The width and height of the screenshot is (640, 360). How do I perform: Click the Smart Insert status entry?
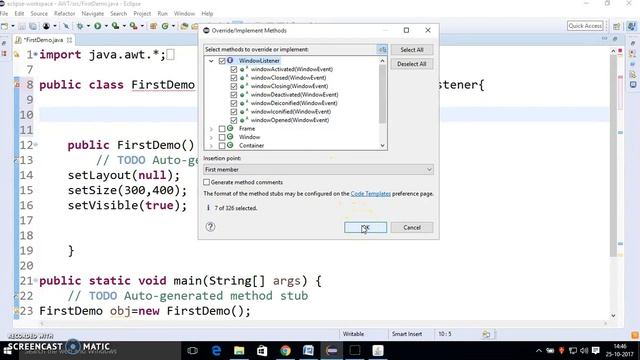coord(407,334)
